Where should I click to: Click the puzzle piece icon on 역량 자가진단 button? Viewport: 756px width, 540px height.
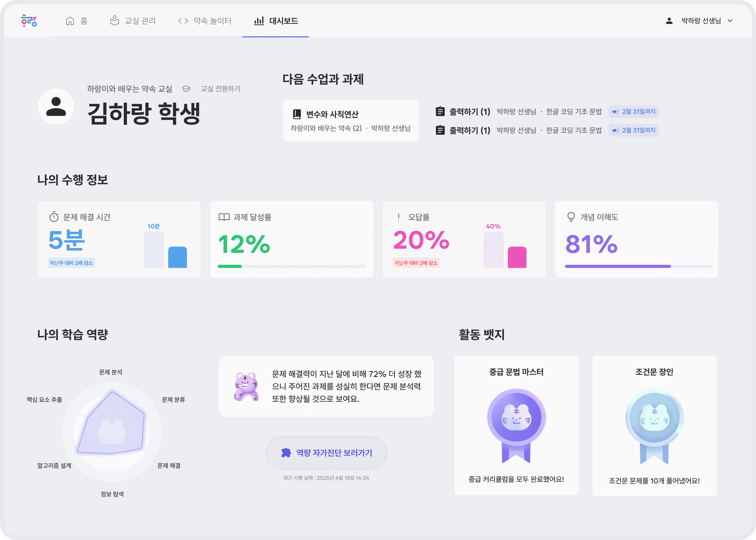tap(286, 453)
